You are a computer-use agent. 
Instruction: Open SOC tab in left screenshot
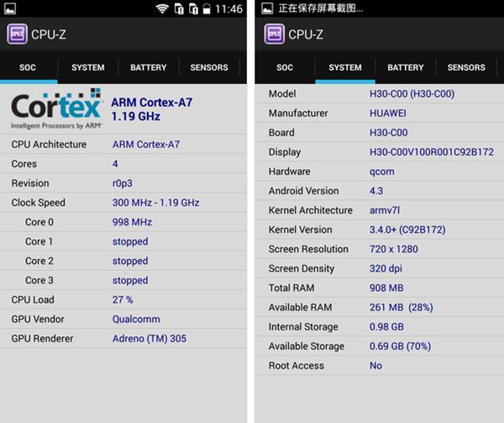coord(28,67)
